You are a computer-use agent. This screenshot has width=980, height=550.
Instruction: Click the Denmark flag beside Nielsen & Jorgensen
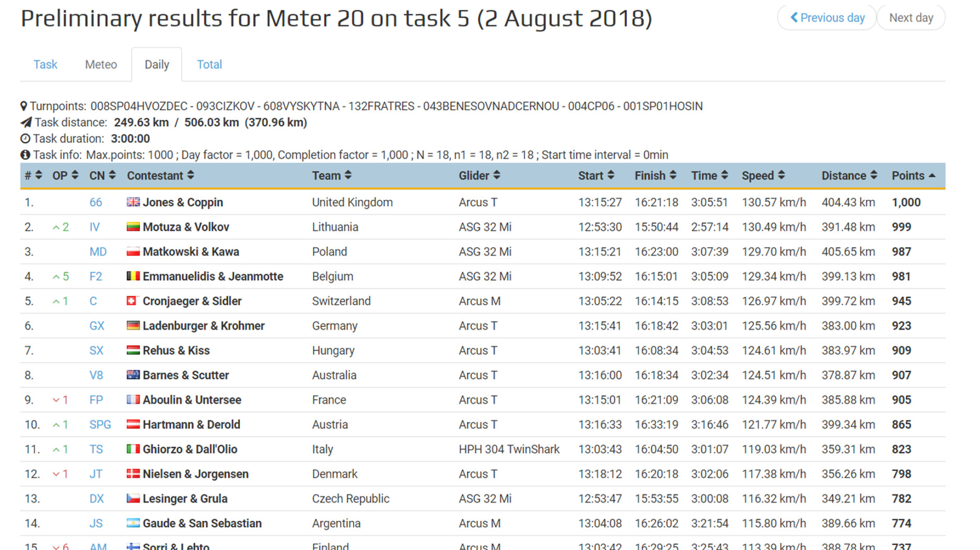click(133, 474)
